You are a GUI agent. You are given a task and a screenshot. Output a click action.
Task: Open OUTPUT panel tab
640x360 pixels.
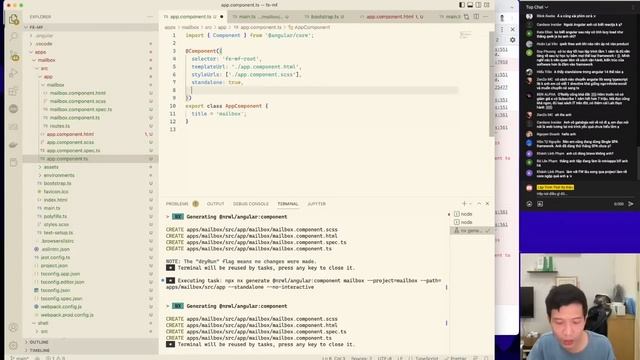pos(216,204)
